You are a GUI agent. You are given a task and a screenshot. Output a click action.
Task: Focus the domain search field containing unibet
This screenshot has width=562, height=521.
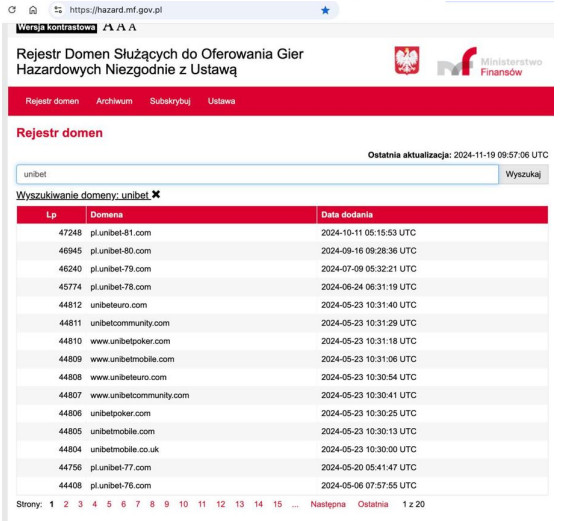[257, 174]
